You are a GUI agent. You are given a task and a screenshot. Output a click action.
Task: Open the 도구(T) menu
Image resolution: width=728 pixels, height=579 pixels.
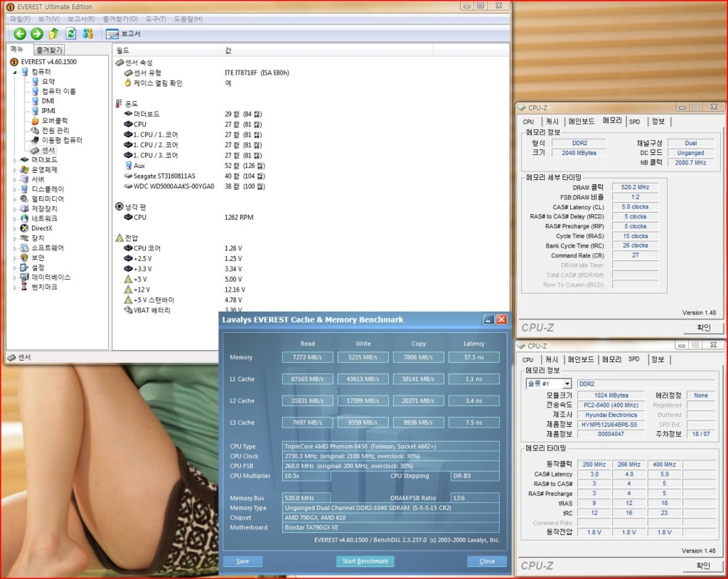point(156,19)
